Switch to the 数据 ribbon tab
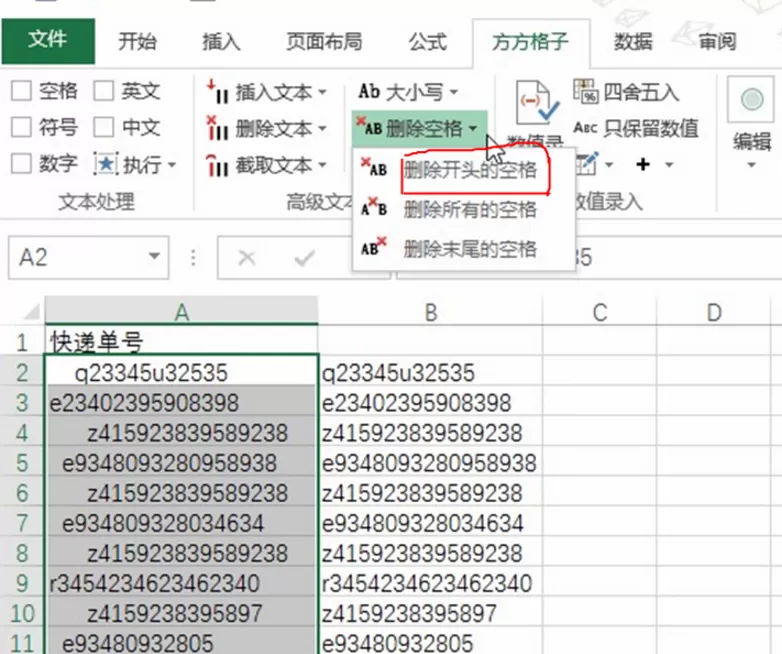782x654 pixels. pyautogui.click(x=633, y=41)
